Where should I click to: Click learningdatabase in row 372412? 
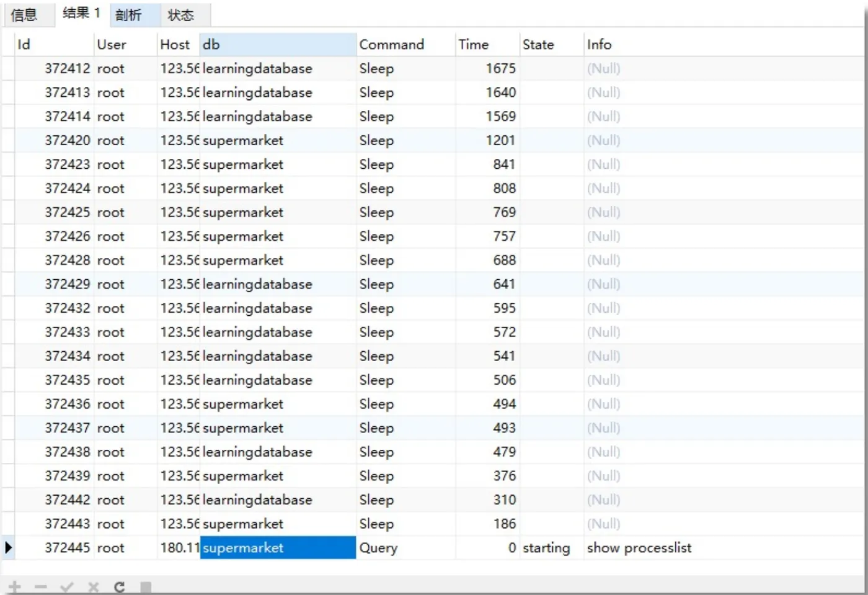(x=257, y=69)
